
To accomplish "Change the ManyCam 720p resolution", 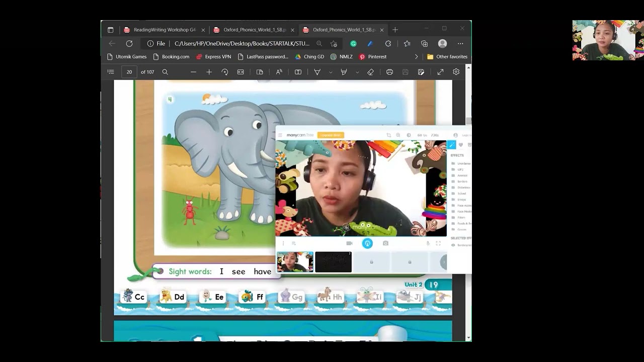I will pos(435,135).
